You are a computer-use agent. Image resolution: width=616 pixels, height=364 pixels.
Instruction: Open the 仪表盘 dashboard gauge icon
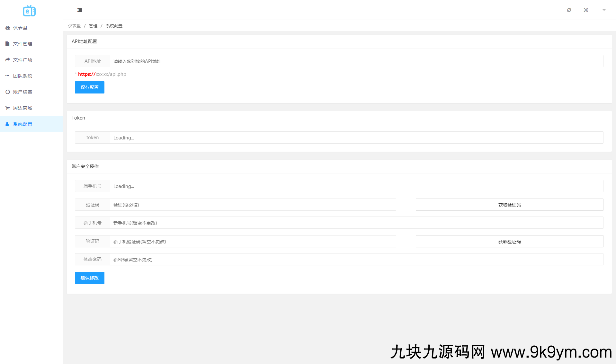pos(7,28)
